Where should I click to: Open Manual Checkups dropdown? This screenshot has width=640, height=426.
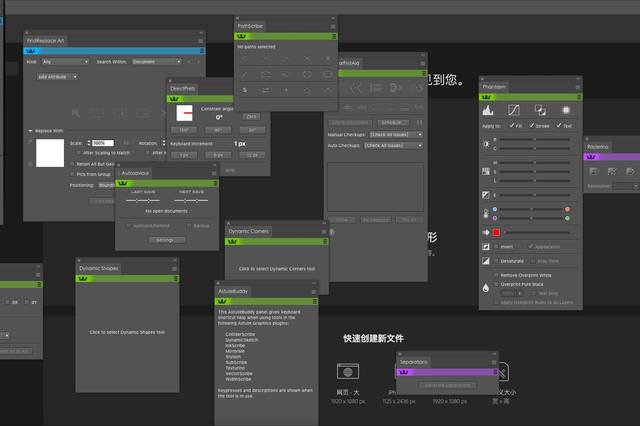(396, 134)
